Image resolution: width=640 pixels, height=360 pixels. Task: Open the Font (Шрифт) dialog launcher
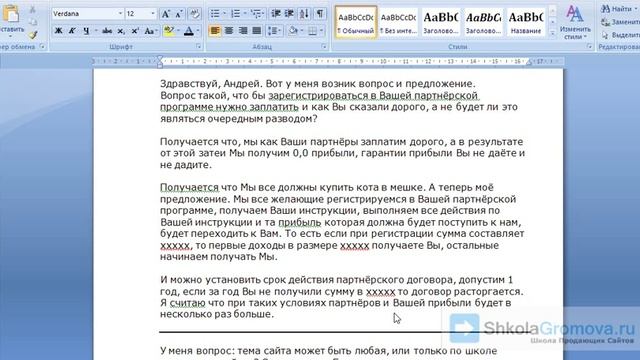pyautogui.click(x=199, y=47)
